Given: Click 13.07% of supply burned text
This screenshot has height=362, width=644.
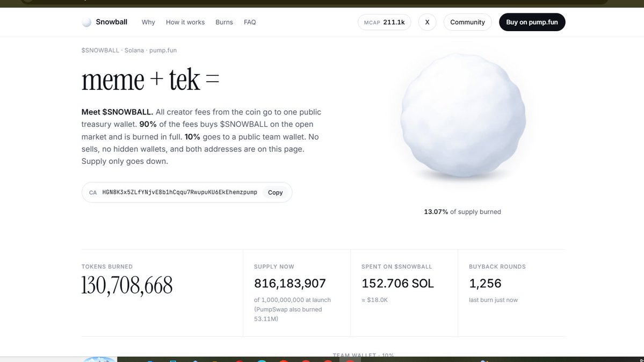Looking at the screenshot, I should pyautogui.click(x=462, y=212).
